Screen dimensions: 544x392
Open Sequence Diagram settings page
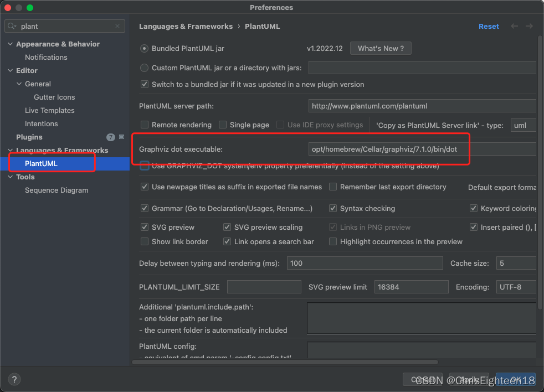57,190
